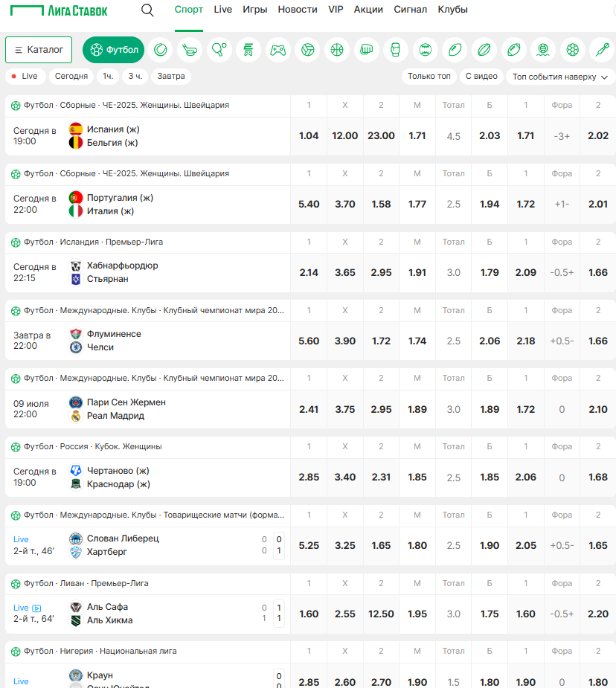Select the ball icon right of water polo
Image resolution: width=616 pixels, height=688 pixels.
coord(572,50)
